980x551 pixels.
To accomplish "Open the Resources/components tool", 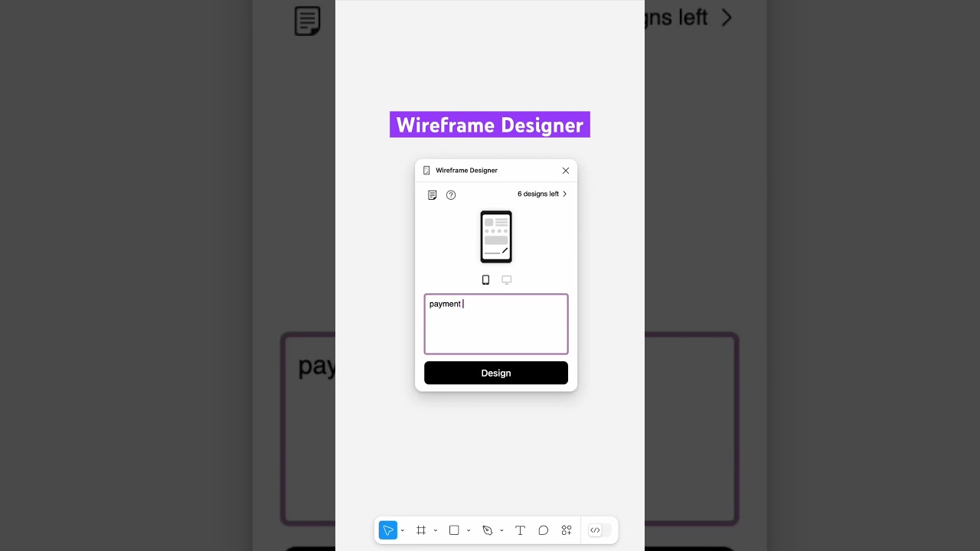I will point(567,530).
